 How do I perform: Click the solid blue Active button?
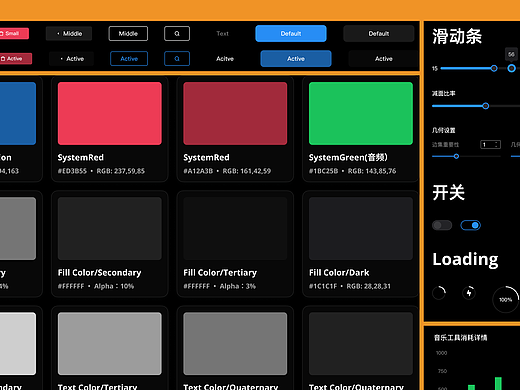click(x=296, y=59)
